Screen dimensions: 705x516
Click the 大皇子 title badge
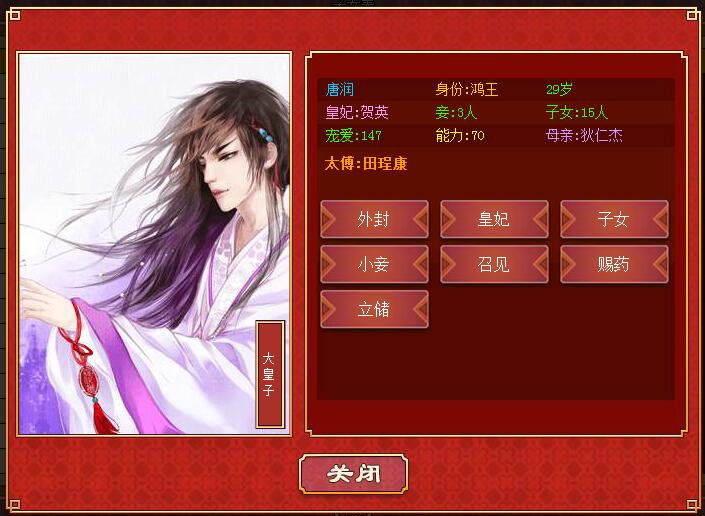tap(270, 374)
